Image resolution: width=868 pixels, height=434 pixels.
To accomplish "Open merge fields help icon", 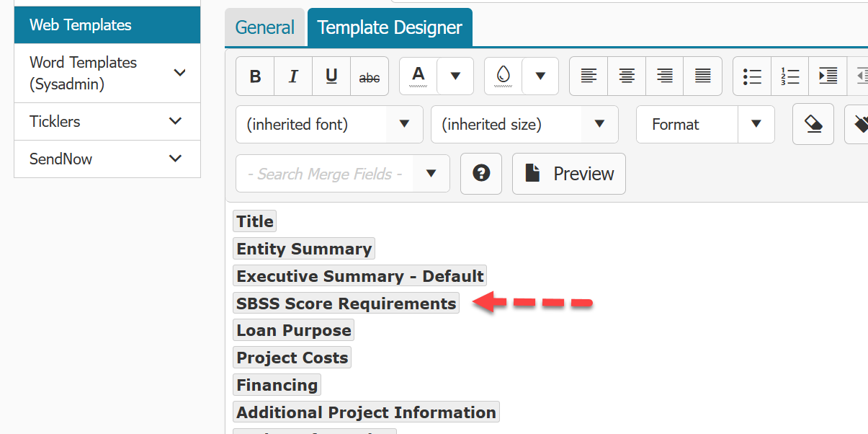I will [x=481, y=174].
